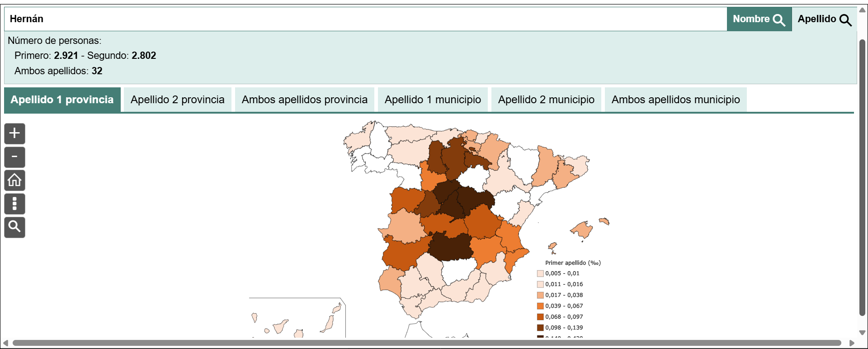Open the map search magnifier tool
The image size is (868, 349).
(x=14, y=227)
